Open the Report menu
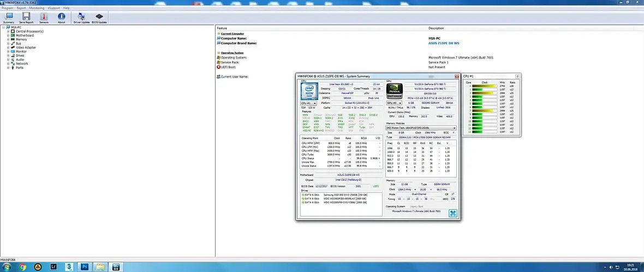The width and height of the screenshot is (644, 272). tap(21, 8)
